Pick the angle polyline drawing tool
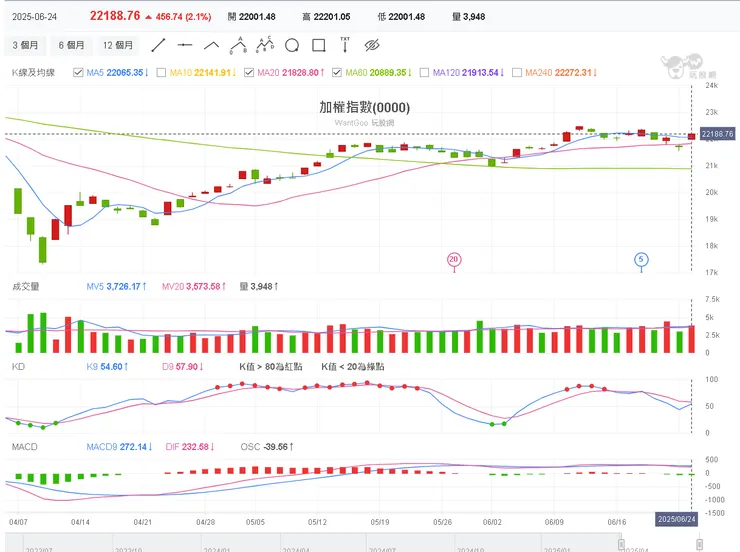Image resolution: width=740 pixels, height=552 pixels. [211, 45]
